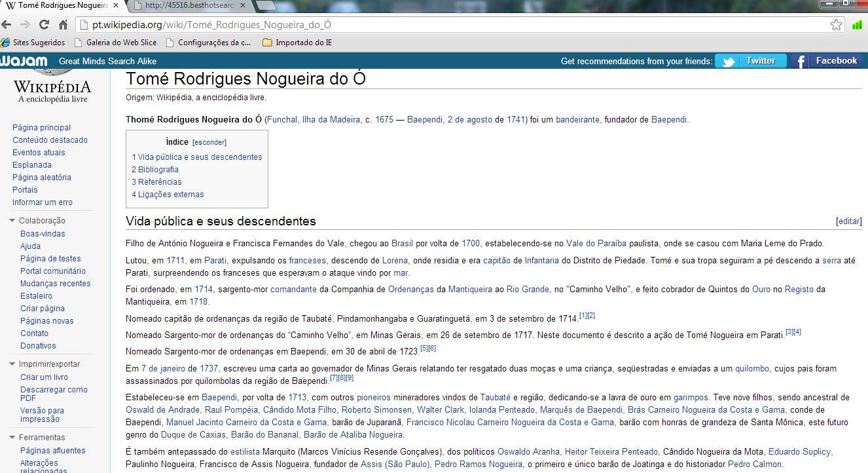Click the green signal bars extension icon
The height and width of the screenshot is (473, 868).
click(857, 25)
